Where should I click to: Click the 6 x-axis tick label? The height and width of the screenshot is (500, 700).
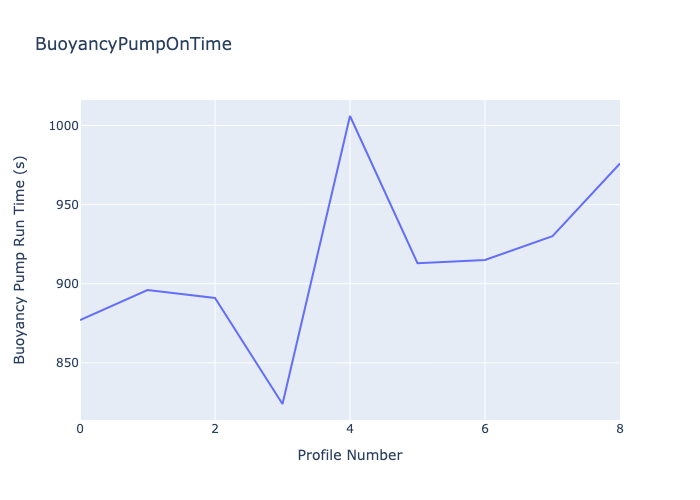pyautogui.click(x=485, y=429)
